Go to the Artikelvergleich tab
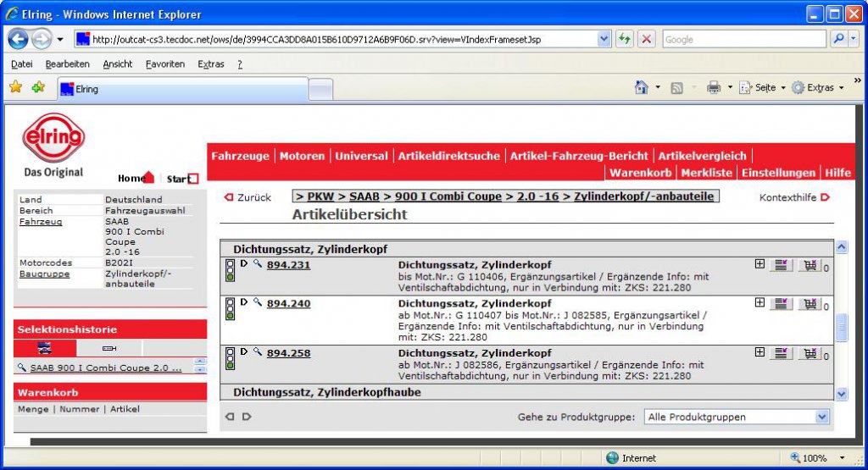Viewport: 868px width, 470px height. pyautogui.click(x=702, y=156)
